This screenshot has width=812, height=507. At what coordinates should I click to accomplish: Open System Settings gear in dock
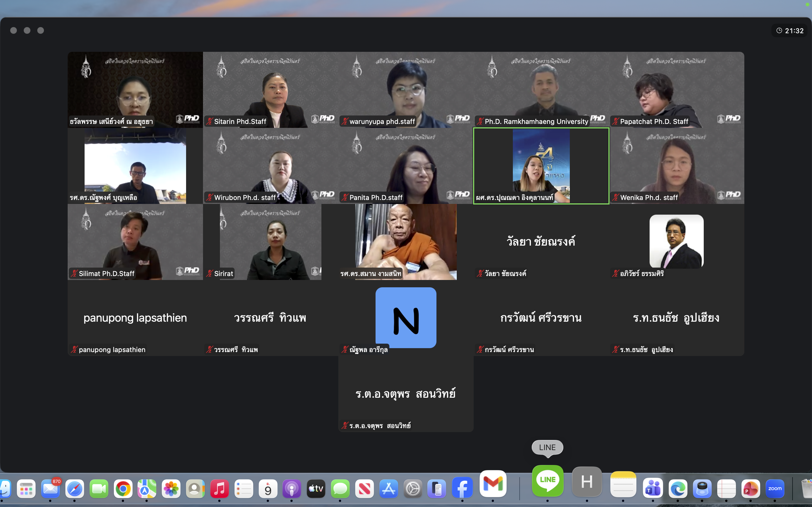[x=412, y=489]
